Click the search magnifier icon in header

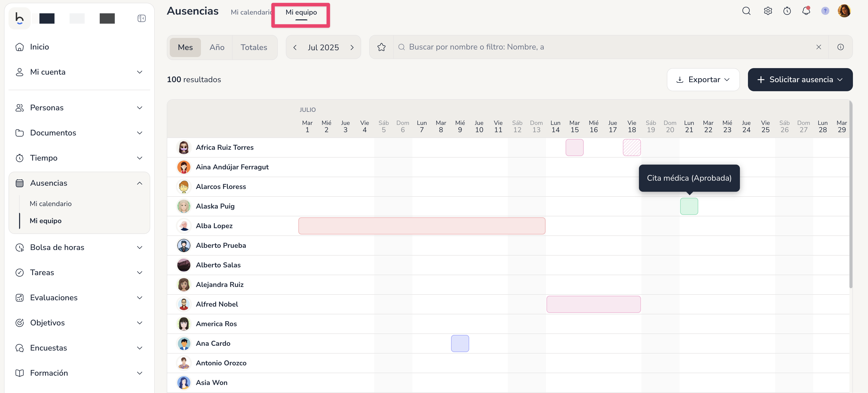coord(746,11)
